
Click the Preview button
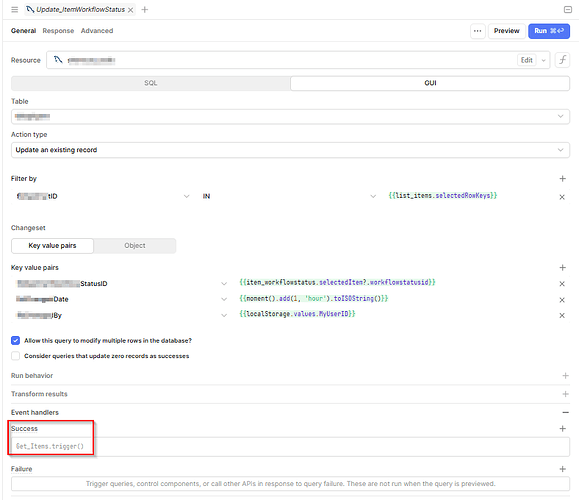coord(507,31)
